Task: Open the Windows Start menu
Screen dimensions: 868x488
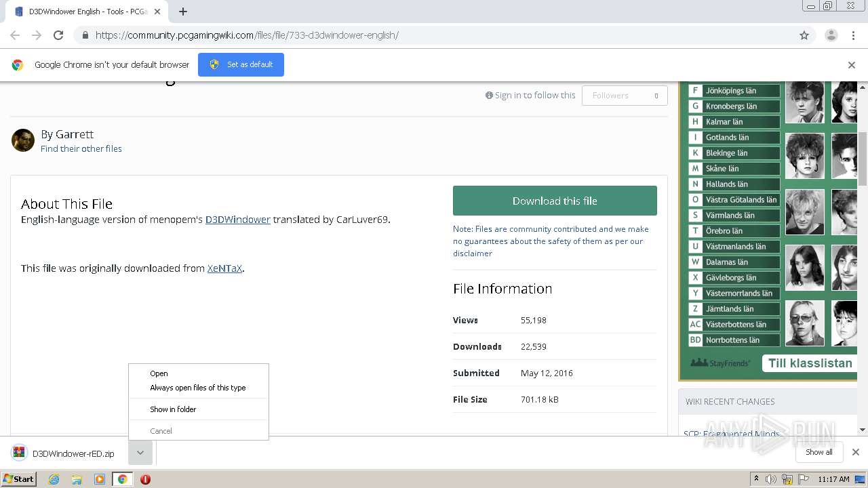Action: click(x=19, y=479)
